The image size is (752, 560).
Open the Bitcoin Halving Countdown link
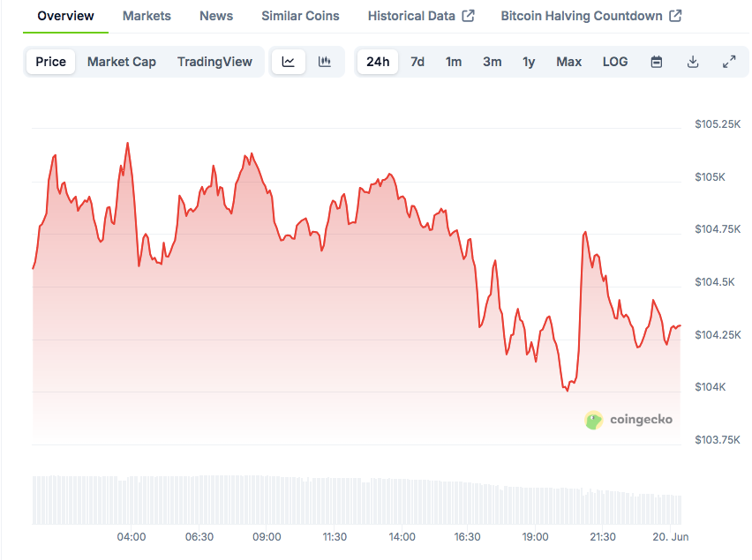[581, 16]
